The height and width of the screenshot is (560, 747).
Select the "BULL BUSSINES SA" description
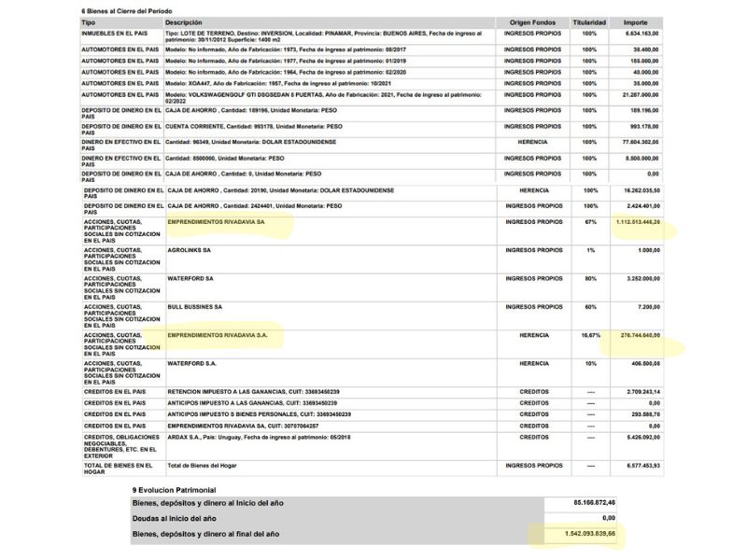coord(195,307)
